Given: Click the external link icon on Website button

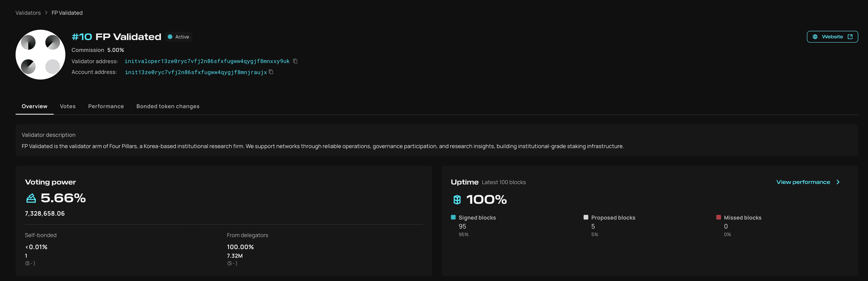Looking at the screenshot, I should (850, 37).
